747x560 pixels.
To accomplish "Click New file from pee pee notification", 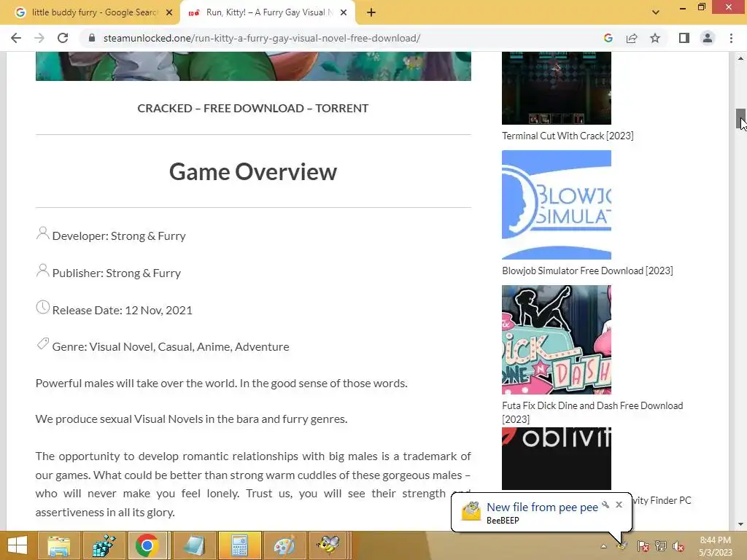I will [x=542, y=507].
